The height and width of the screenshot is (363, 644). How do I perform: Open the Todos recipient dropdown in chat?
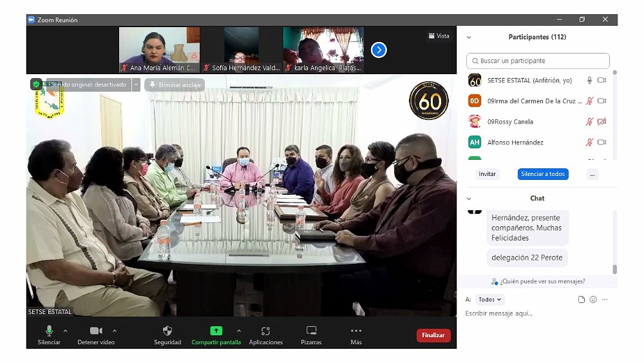pos(490,300)
